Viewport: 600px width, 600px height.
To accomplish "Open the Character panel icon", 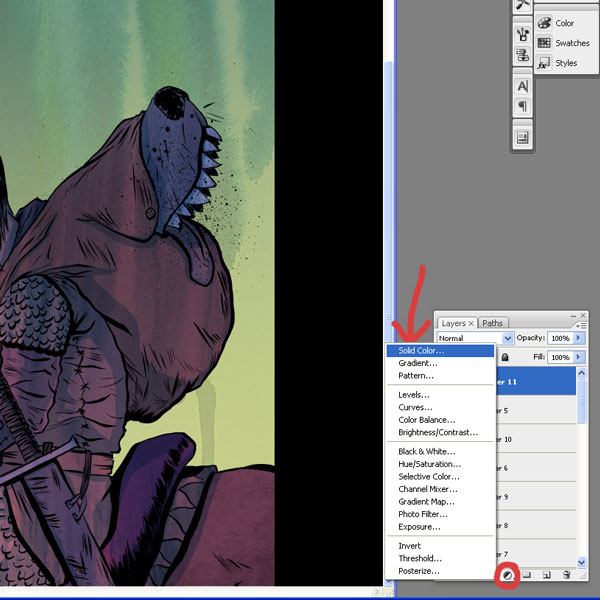I will pyautogui.click(x=522, y=86).
